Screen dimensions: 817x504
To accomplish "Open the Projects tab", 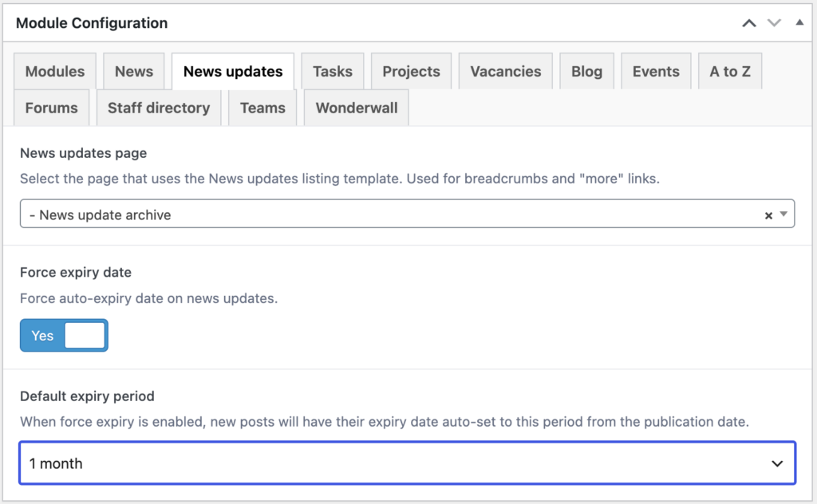I will pyautogui.click(x=411, y=71).
